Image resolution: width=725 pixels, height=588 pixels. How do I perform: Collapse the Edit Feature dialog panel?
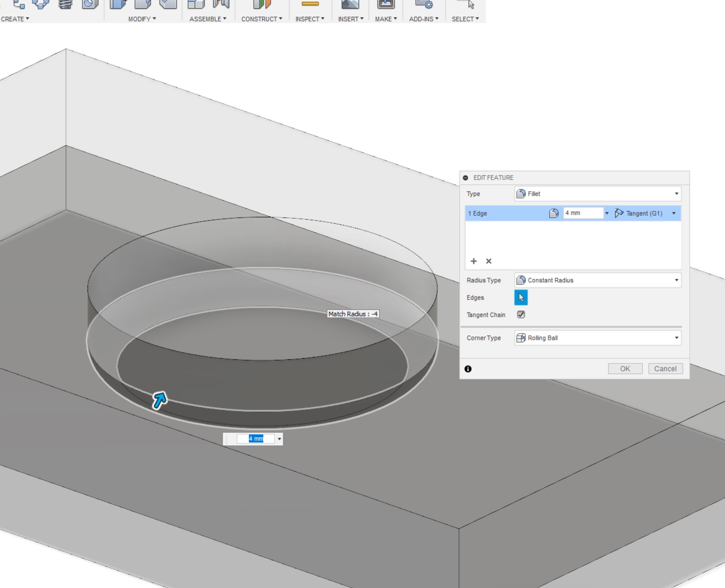[x=466, y=178]
